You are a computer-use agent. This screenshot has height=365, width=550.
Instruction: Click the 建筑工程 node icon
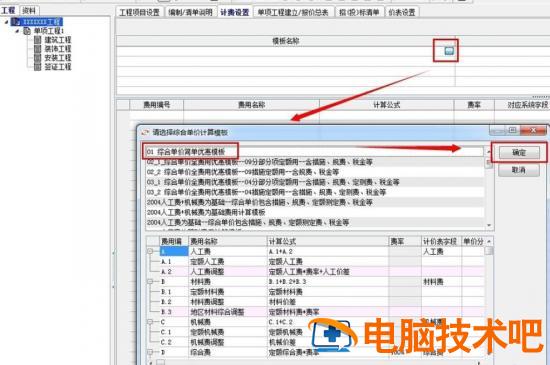tap(38, 40)
